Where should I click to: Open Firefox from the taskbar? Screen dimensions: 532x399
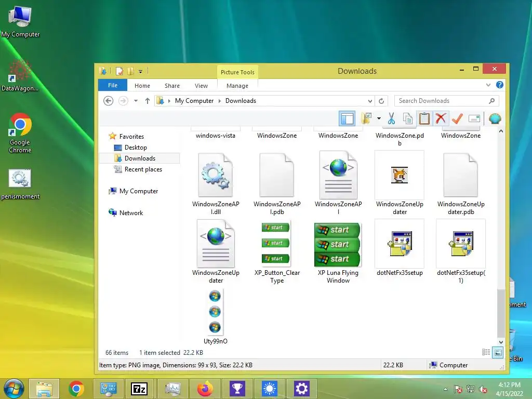pyautogui.click(x=205, y=389)
